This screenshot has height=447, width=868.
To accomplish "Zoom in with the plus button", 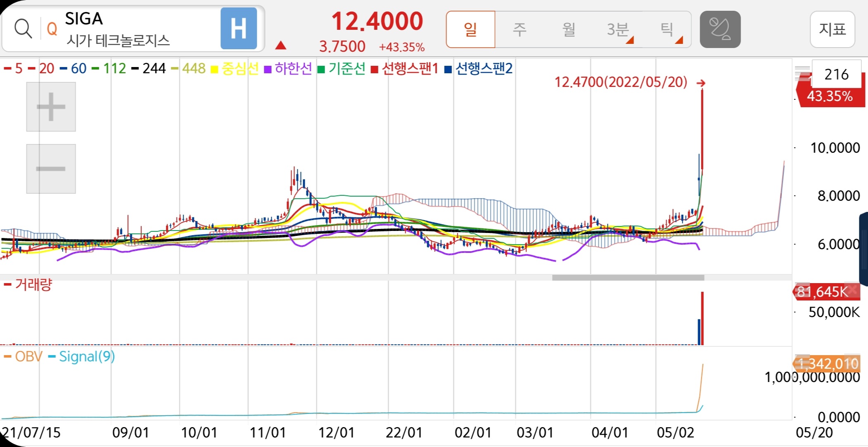I will point(51,107).
